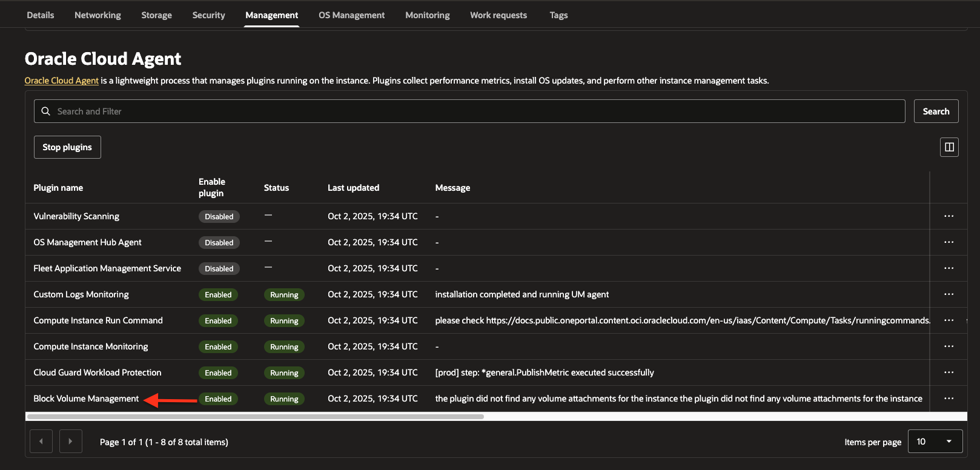Image resolution: width=980 pixels, height=470 pixels.
Task: Open the Oracle Cloud Agent documentation link
Action: coord(61,81)
